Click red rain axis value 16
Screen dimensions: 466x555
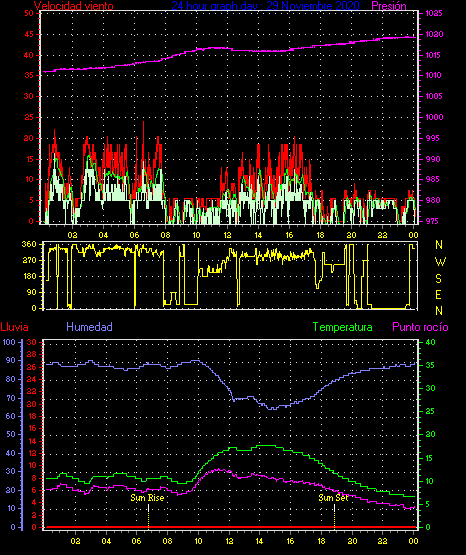pyautogui.click(x=32, y=428)
